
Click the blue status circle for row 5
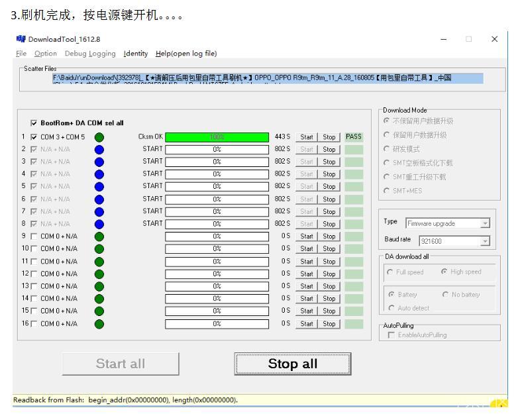click(99, 187)
